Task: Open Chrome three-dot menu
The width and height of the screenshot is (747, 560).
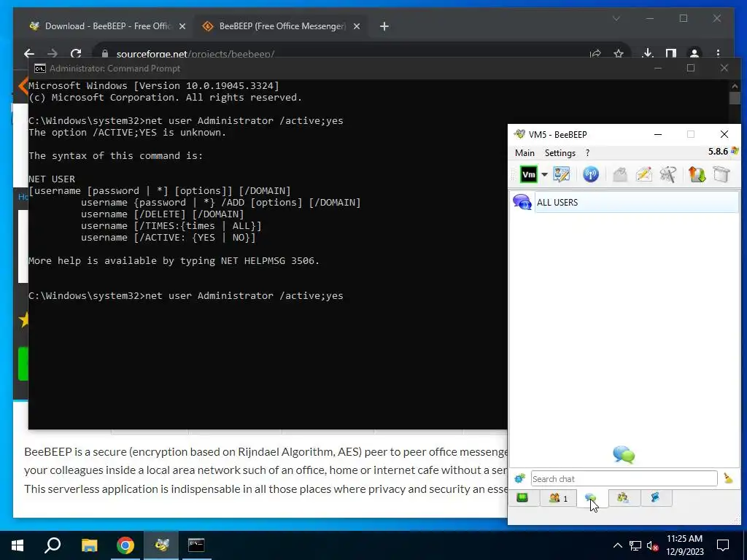Action: click(718, 54)
